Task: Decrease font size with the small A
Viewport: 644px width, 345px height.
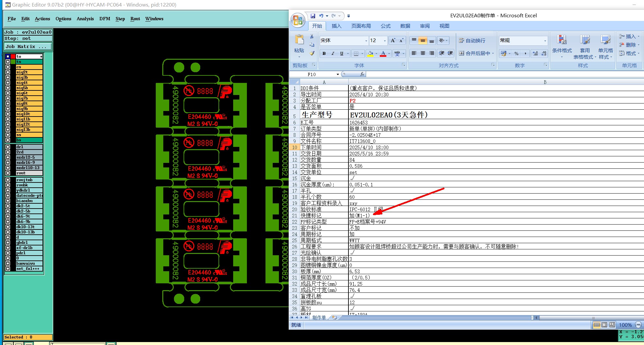Action: (401, 40)
